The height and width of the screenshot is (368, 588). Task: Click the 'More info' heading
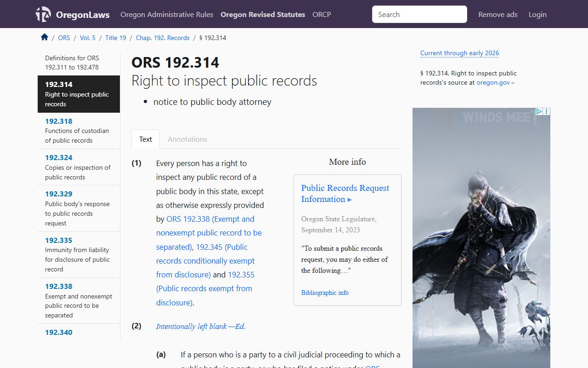click(347, 161)
